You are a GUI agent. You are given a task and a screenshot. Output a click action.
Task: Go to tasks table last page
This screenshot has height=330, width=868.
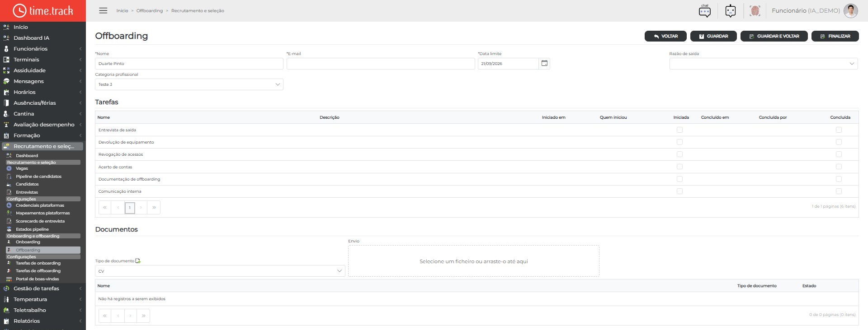point(154,208)
